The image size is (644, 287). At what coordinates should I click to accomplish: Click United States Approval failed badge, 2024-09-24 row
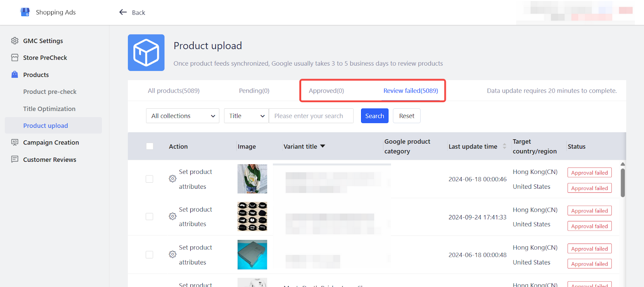tap(590, 226)
